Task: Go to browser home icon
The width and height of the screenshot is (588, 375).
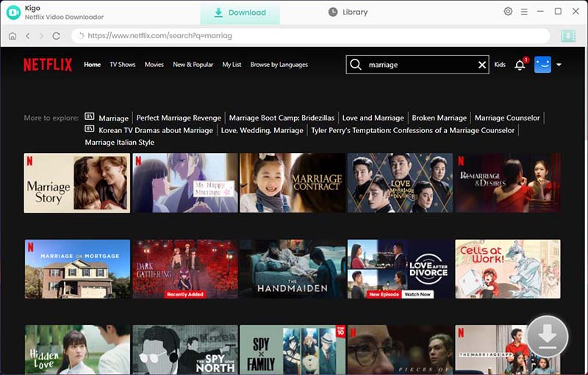Action: point(12,36)
